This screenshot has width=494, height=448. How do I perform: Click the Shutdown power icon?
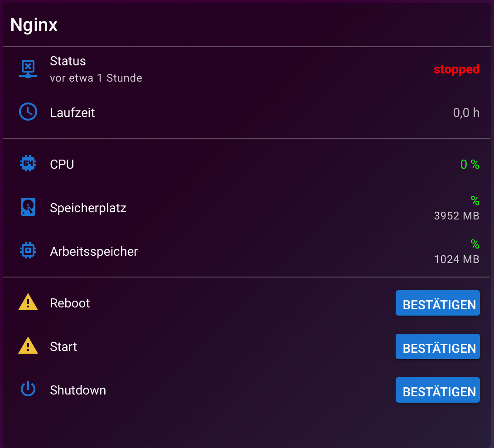28,389
